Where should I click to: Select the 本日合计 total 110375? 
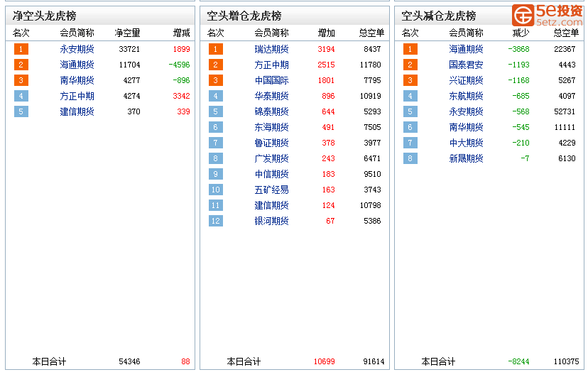point(566,361)
